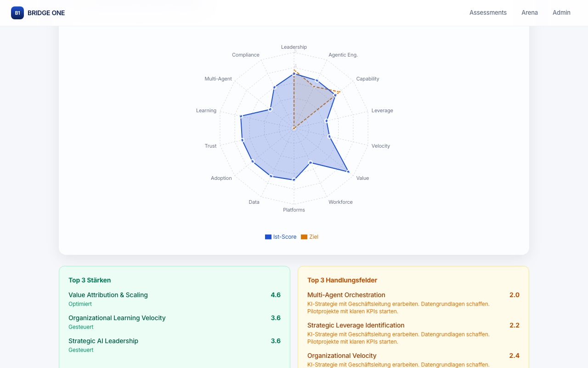Image resolution: width=588 pixels, height=368 pixels.
Task: Click the Leadership axis label on radar
Action: [x=294, y=47]
